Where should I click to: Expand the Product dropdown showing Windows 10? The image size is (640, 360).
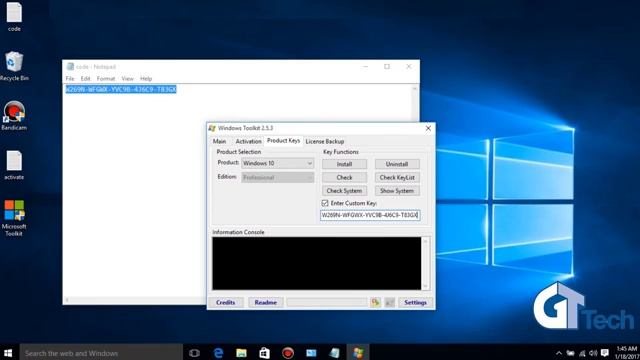(278, 163)
